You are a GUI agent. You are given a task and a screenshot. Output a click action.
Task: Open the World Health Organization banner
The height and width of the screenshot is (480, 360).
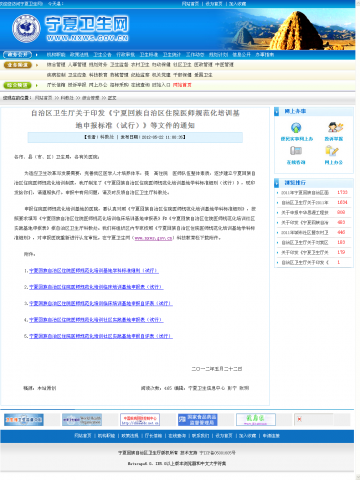pos(82,420)
